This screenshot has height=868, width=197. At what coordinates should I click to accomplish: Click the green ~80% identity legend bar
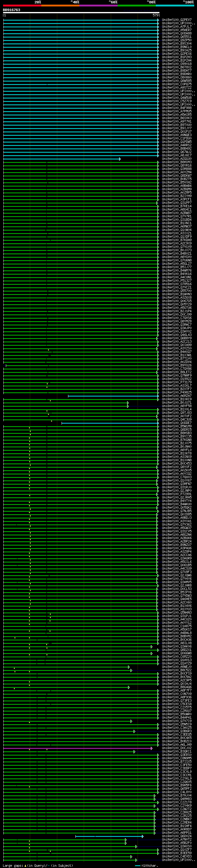[137, 6]
